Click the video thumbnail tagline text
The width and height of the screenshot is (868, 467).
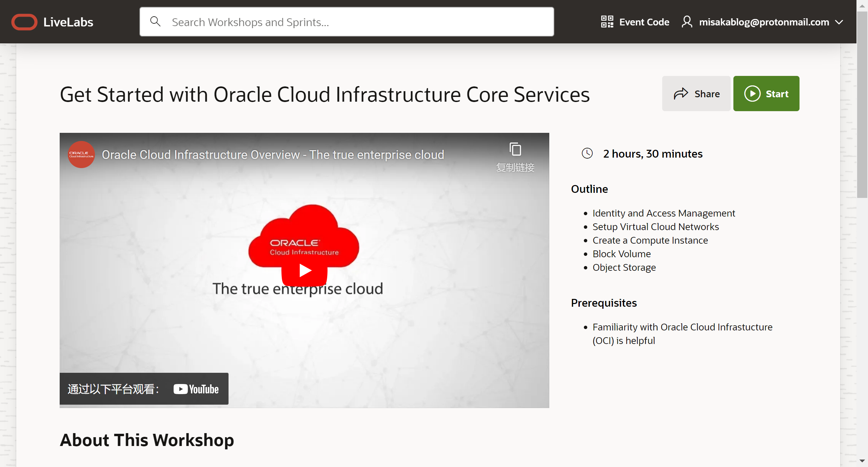pyautogui.click(x=298, y=289)
